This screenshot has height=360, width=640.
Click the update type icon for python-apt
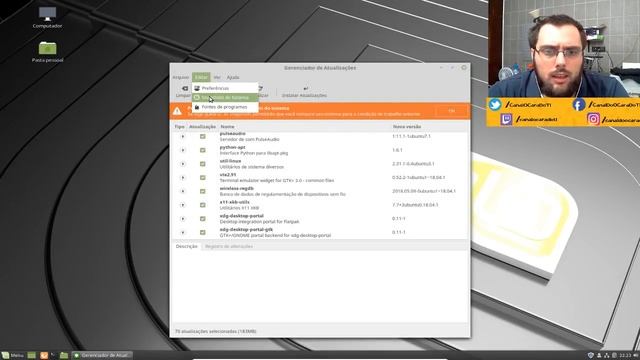point(182,150)
